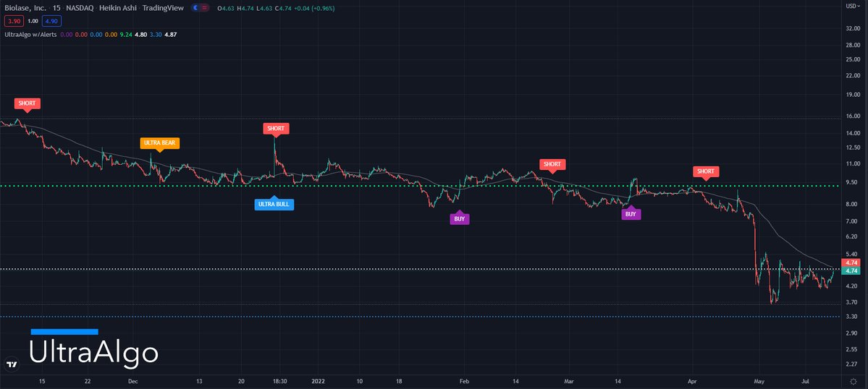Click the red lines icon in the title pill

pos(205,8)
